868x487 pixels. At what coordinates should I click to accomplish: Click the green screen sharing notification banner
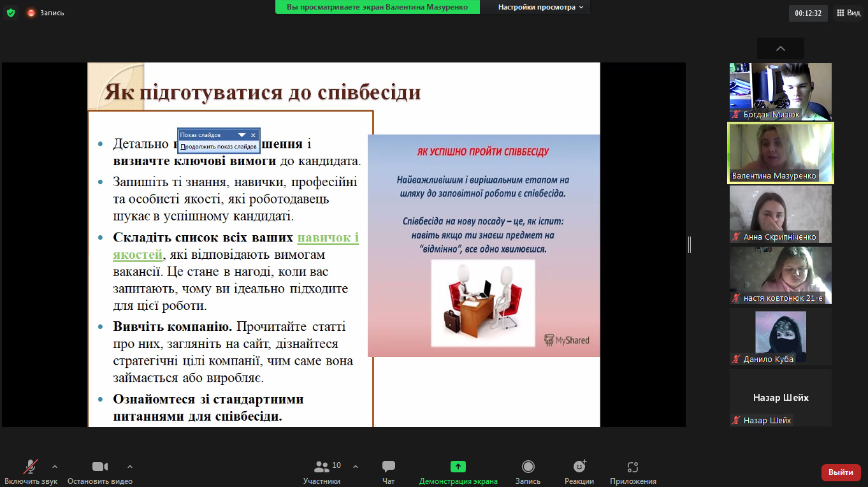tap(377, 7)
